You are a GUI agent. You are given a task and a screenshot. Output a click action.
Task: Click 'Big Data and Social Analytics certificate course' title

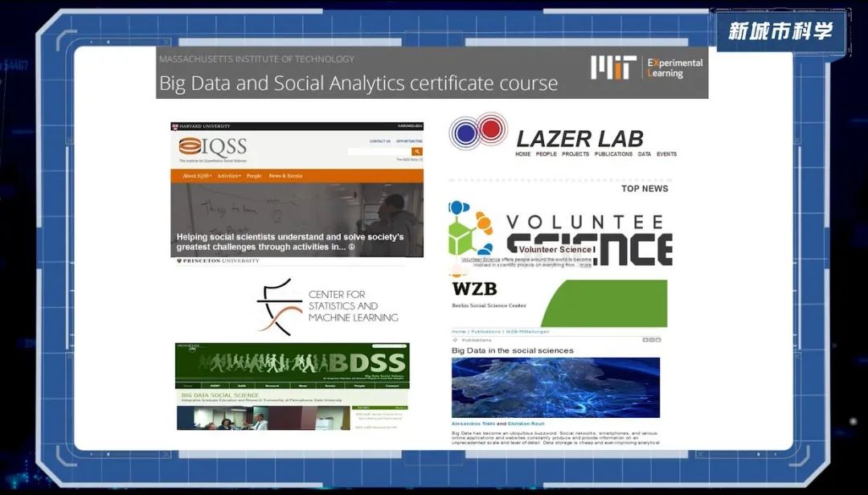pyautogui.click(x=358, y=83)
